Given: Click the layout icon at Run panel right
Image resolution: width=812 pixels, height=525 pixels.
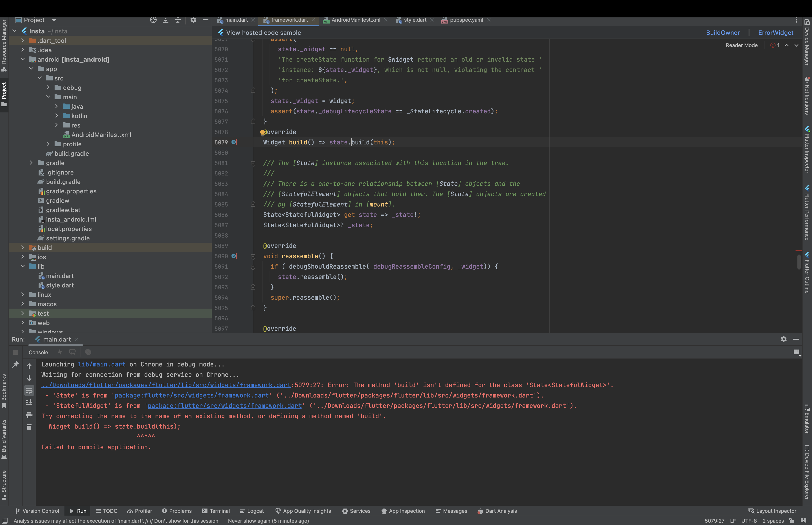Looking at the screenshot, I should (797, 352).
